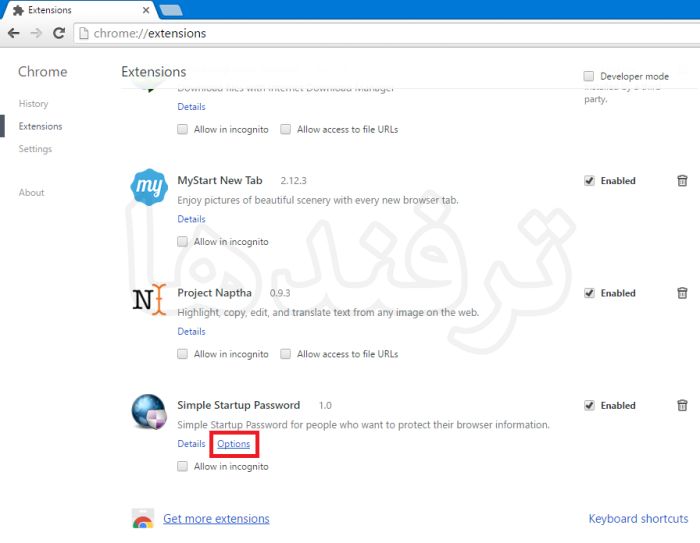Reload the extensions page
Image resolution: width=700 pixels, height=543 pixels.
(x=59, y=33)
